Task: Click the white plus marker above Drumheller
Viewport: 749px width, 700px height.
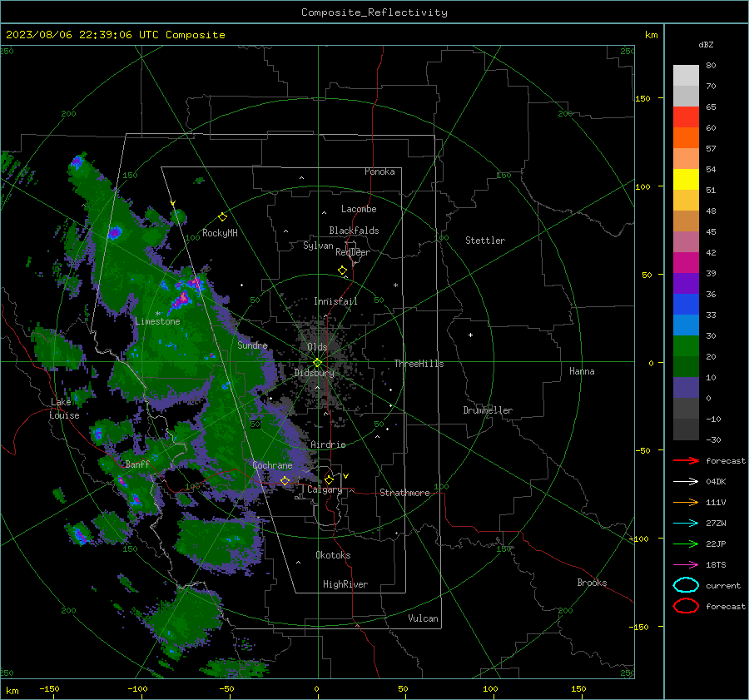Action: tap(470, 335)
